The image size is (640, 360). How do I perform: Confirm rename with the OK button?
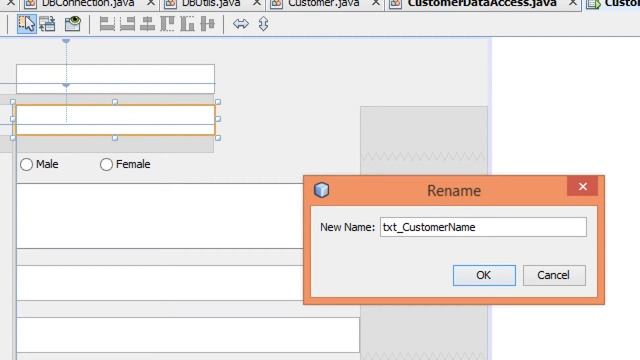(x=484, y=275)
